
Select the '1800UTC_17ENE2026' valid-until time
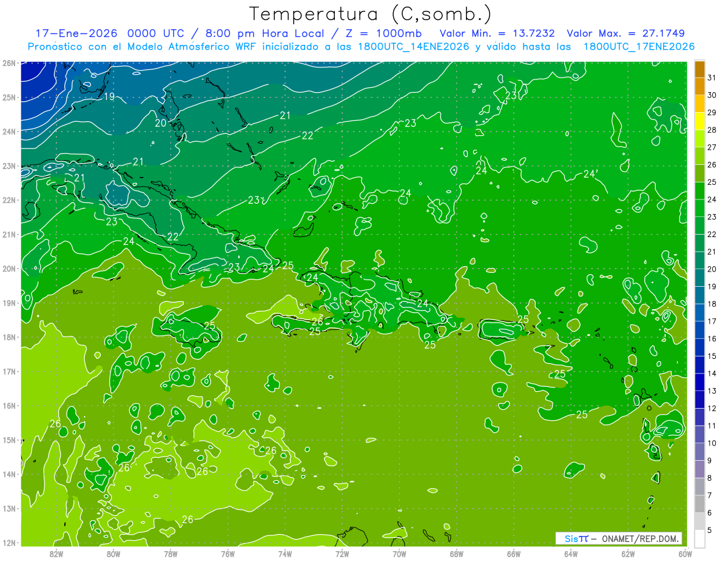coord(639,47)
